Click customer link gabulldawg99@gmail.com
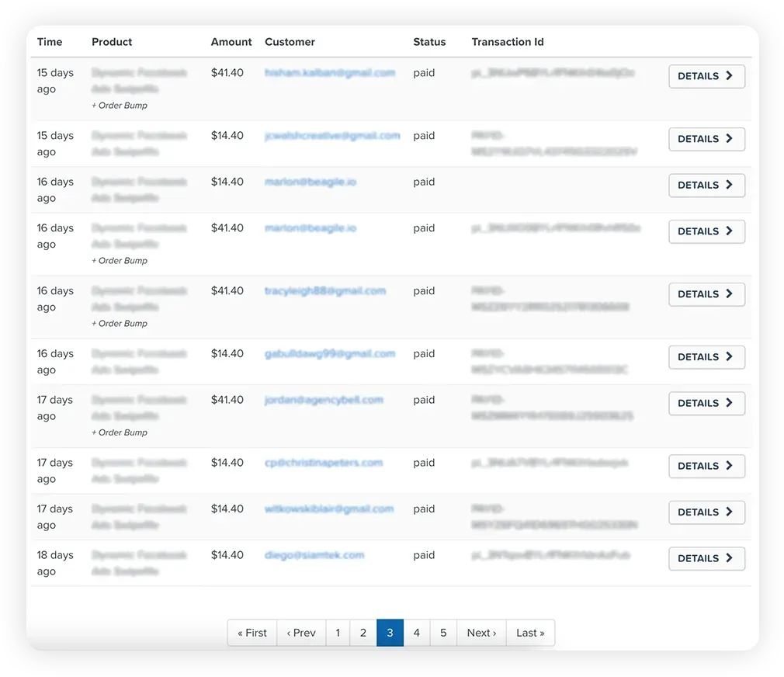The height and width of the screenshot is (677, 784). [x=330, y=353]
